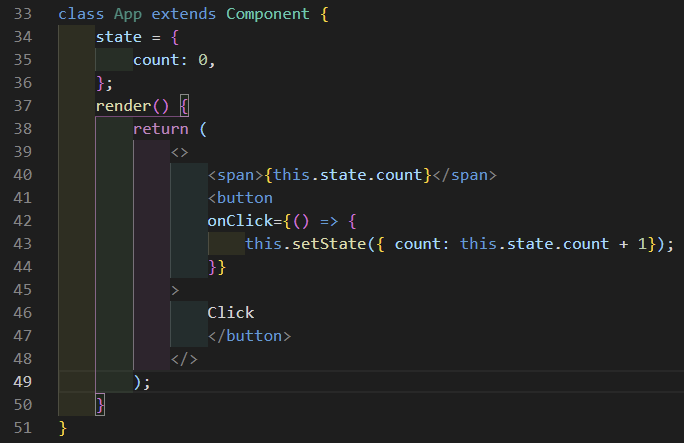Select line number 37 in the gutter
Image resolution: width=684 pixels, height=443 pixels.
23,106
